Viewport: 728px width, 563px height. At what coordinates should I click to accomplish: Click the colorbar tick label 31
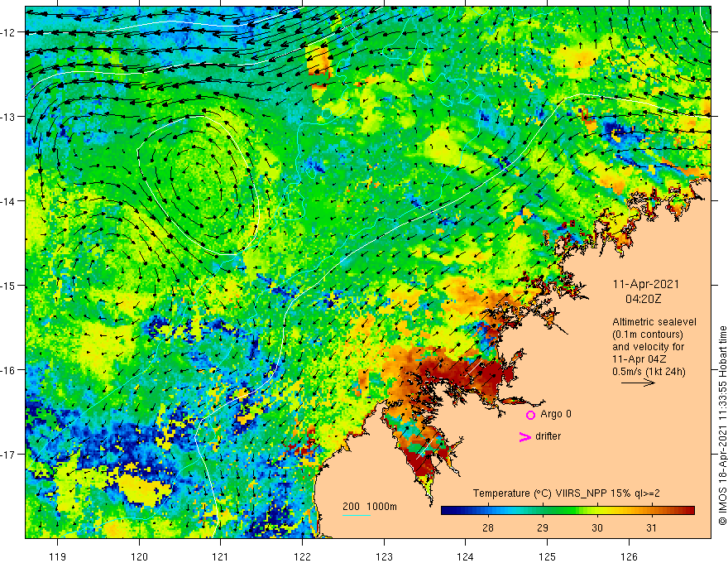[x=651, y=527]
